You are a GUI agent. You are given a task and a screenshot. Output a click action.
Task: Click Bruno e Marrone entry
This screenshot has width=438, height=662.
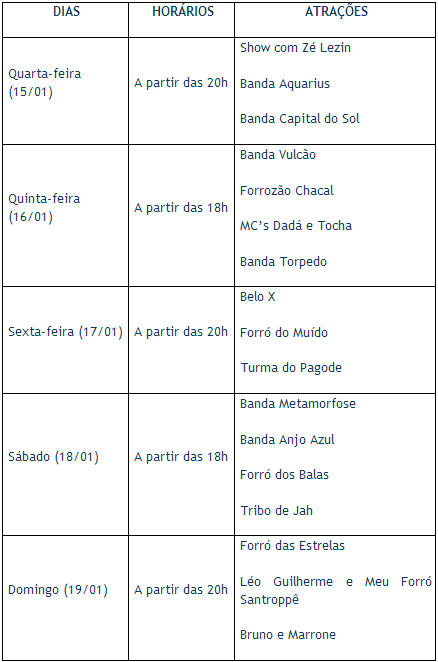[x=288, y=635]
